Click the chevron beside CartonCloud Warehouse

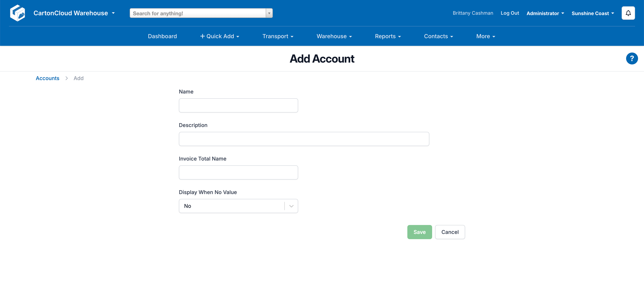pos(113,13)
